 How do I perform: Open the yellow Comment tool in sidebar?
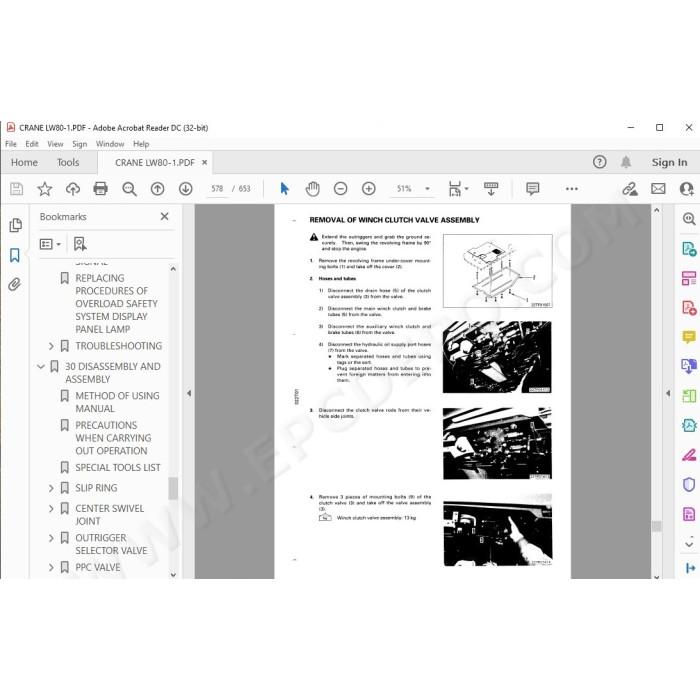click(x=689, y=337)
